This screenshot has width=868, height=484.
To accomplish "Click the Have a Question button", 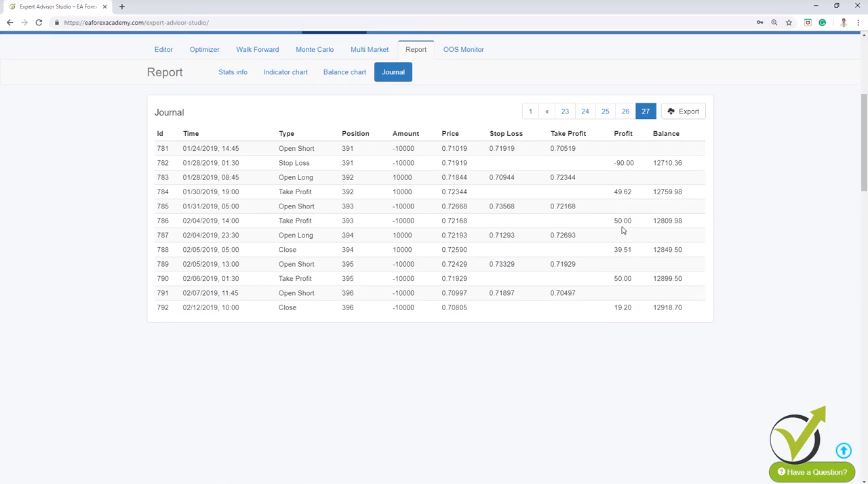I will [811, 472].
